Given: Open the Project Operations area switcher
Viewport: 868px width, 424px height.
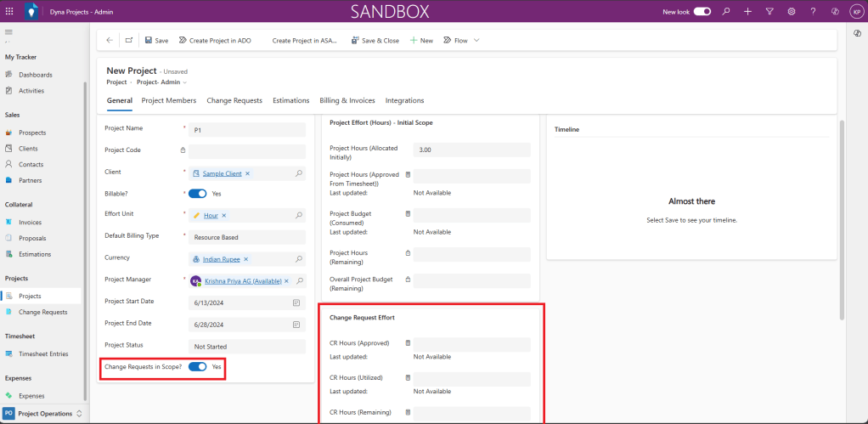Looking at the screenshot, I should [x=43, y=414].
